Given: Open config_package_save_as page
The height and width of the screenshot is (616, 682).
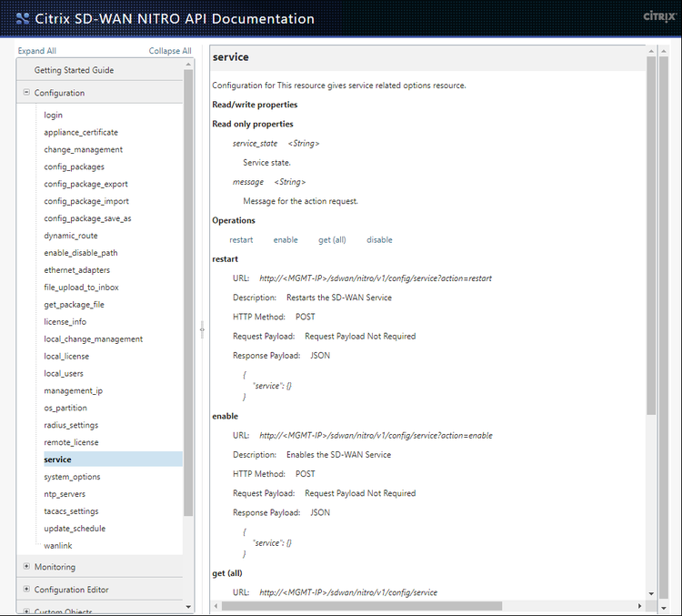Looking at the screenshot, I should (x=87, y=218).
